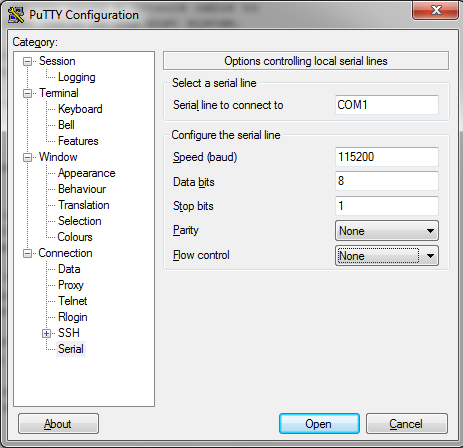The image size is (463, 448).
Task: Collapse the Terminal category node
Action: 27,93
